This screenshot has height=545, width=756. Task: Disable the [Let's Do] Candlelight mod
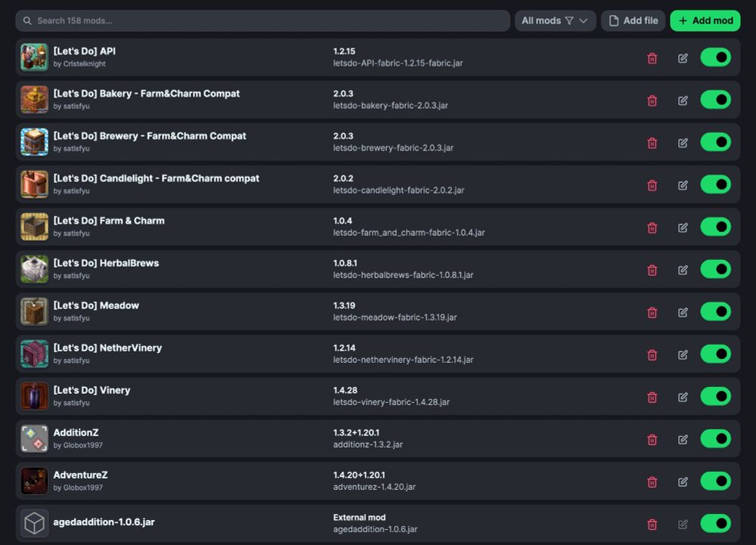click(714, 184)
